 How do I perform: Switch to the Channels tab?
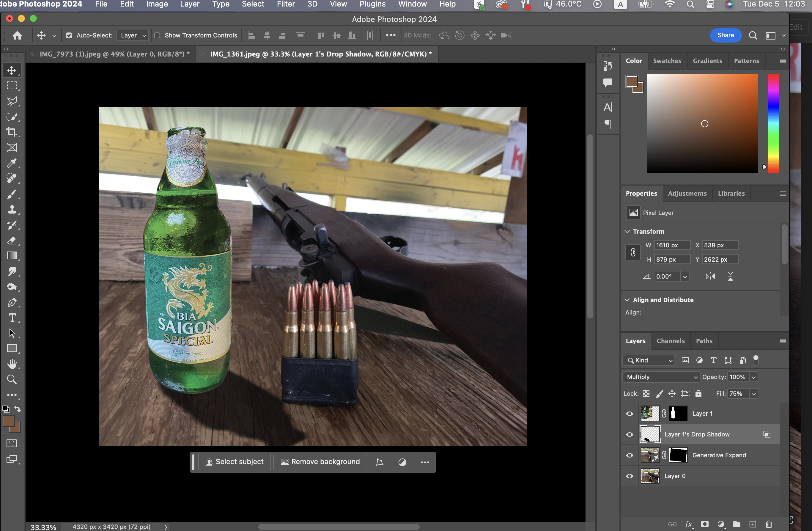click(x=671, y=341)
